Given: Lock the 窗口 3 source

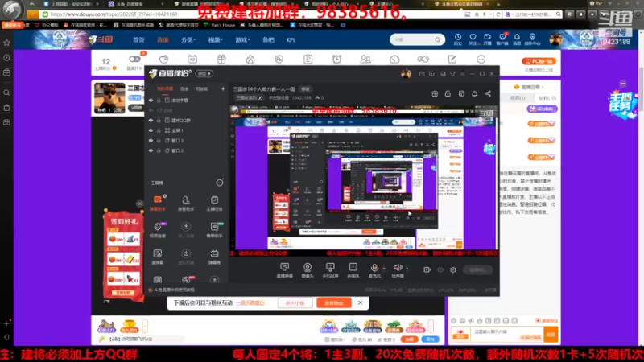Looking at the screenshot, I should tap(159, 140).
